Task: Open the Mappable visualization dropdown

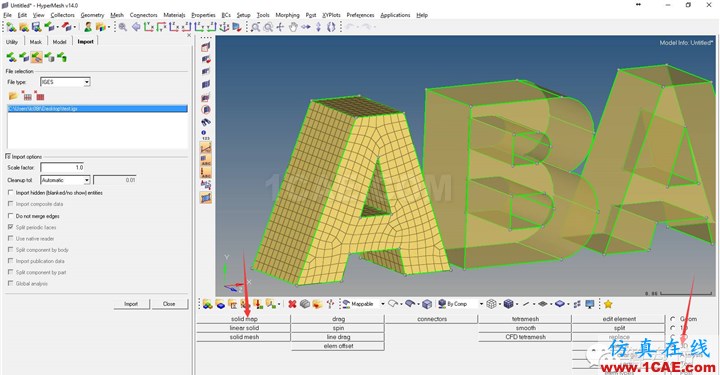Action: pyautogui.click(x=363, y=304)
